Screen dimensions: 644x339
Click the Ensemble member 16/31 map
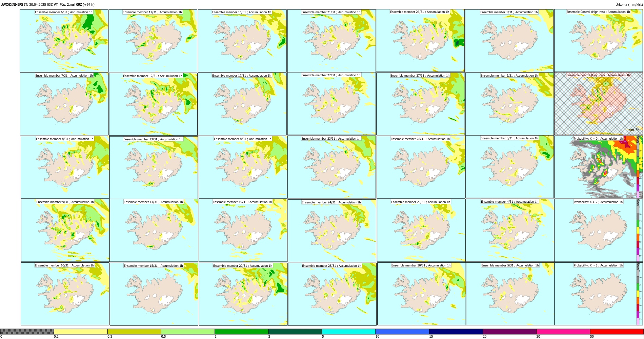point(242,41)
